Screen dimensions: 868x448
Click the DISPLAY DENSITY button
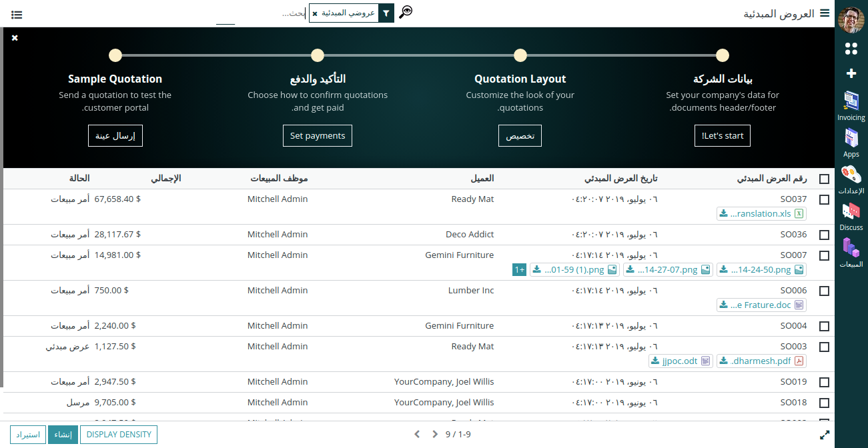(x=119, y=435)
